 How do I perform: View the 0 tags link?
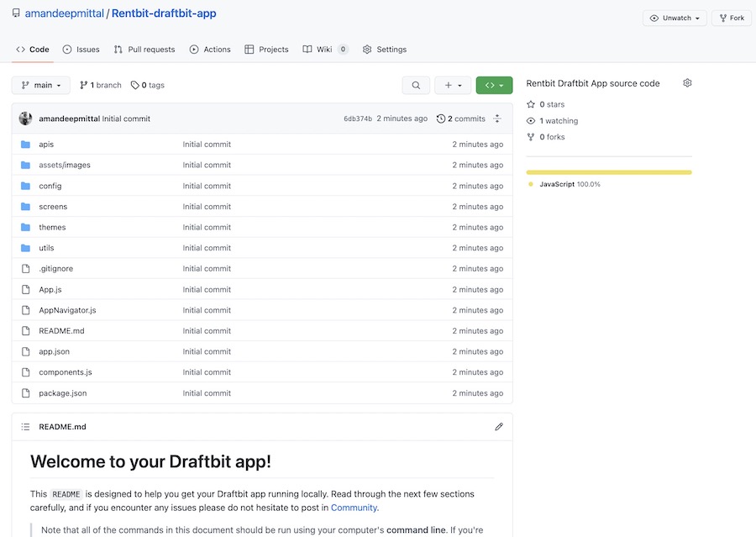click(x=148, y=86)
